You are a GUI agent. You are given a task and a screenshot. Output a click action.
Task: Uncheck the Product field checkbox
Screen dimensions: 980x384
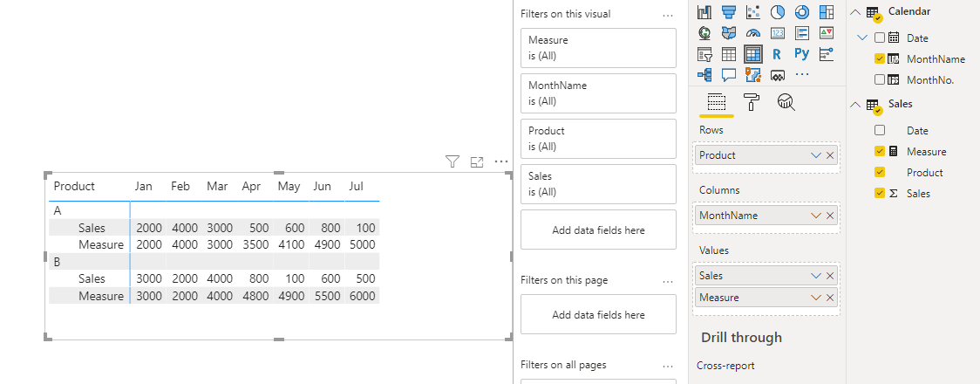[x=880, y=172]
